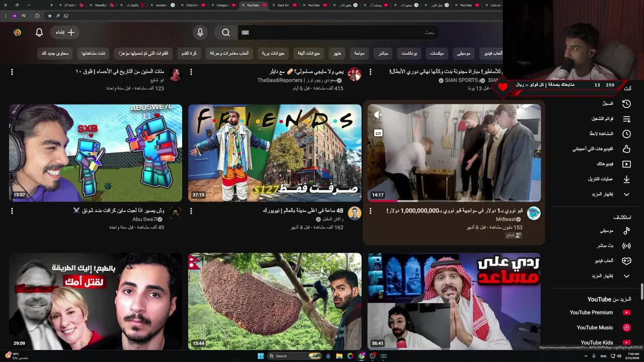The height and width of the screenshot is (362, 644).
Task: Open the MrBeast channel name link
Action: coord(506,219)
